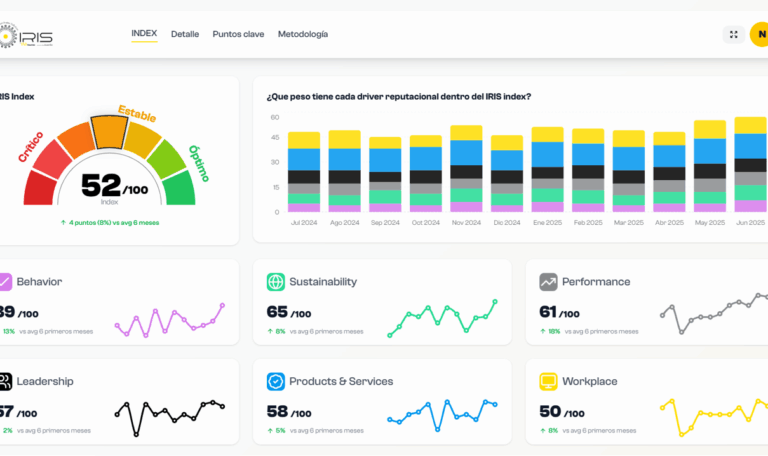Open the Puntos clave tab
Viewport: 768px width, 456px height.
(x=238, y=34)
